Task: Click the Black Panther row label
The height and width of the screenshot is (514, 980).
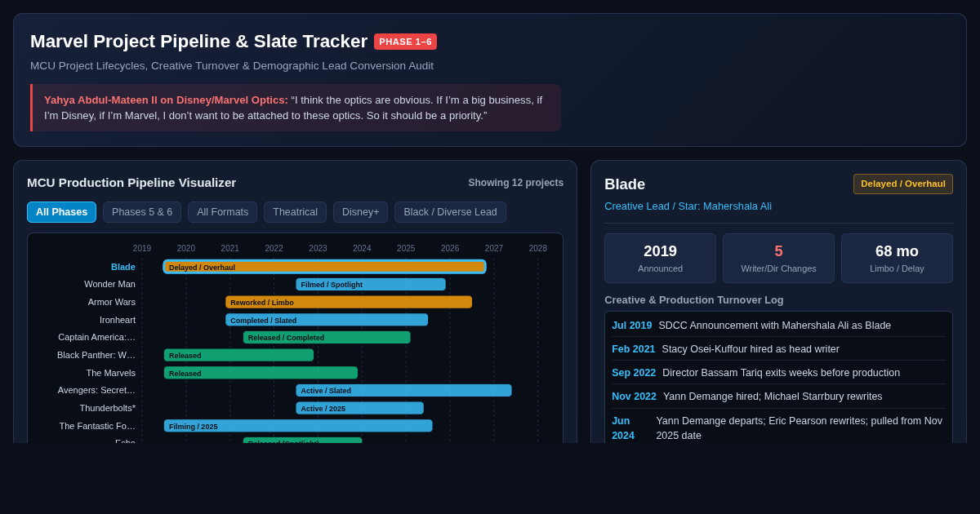Action: tap(96, 355)
